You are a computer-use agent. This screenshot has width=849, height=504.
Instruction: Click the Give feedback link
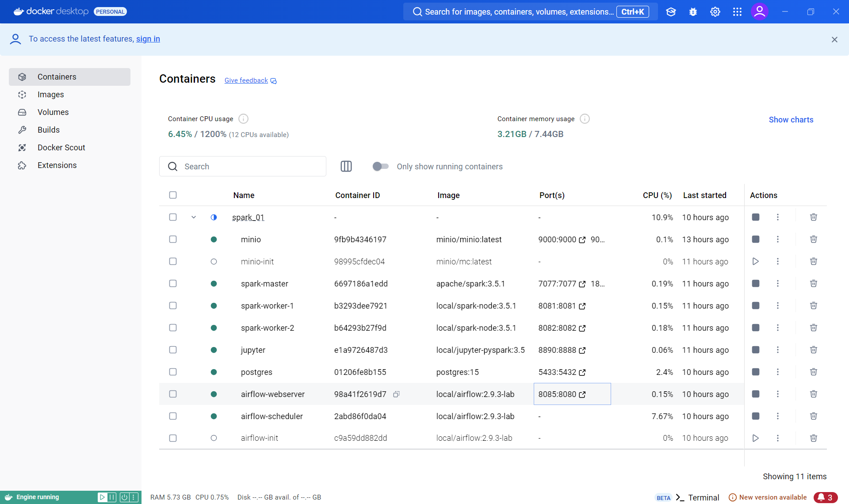(x=250, y=80)
